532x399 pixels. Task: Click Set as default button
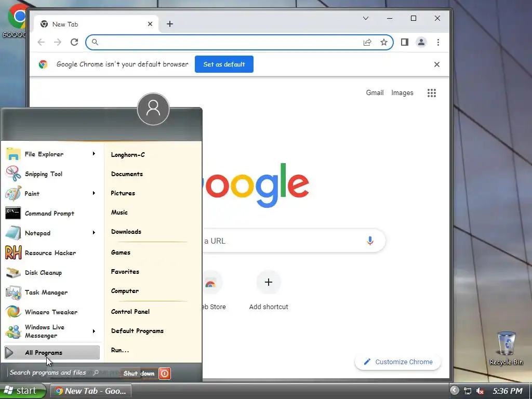click(x=224, y=64)
